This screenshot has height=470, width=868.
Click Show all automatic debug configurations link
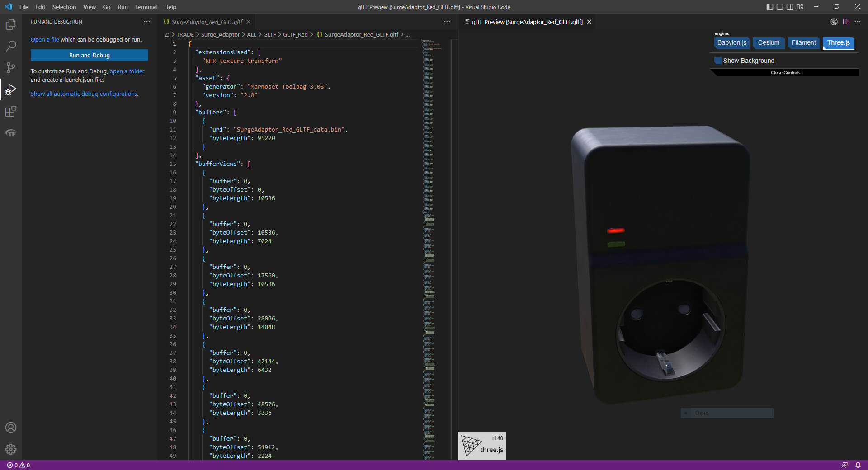click(84, 94)
